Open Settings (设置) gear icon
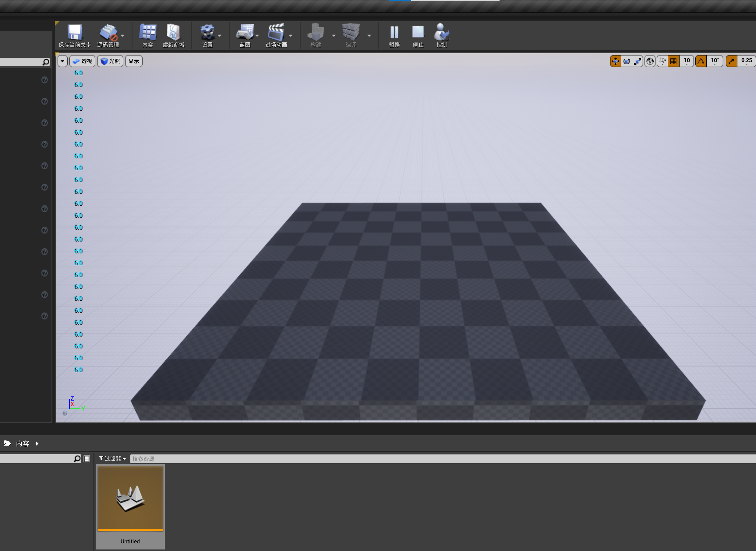Image resolution: width=756 pixels, height=551 pixels. (207, 32)
